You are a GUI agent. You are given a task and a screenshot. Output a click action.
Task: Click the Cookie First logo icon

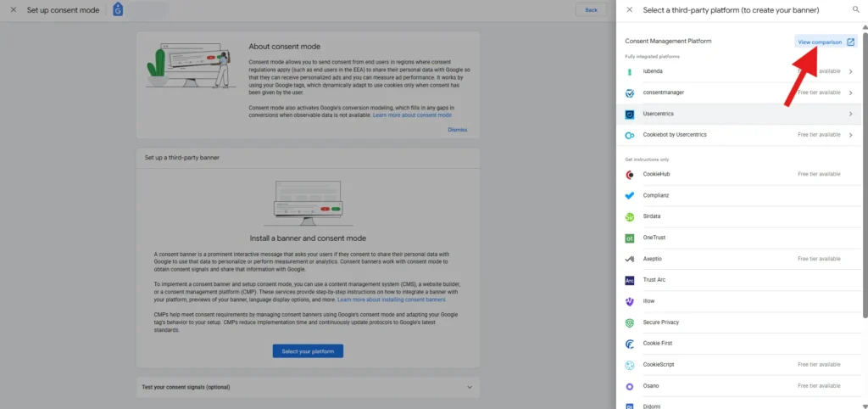(630, 345)
